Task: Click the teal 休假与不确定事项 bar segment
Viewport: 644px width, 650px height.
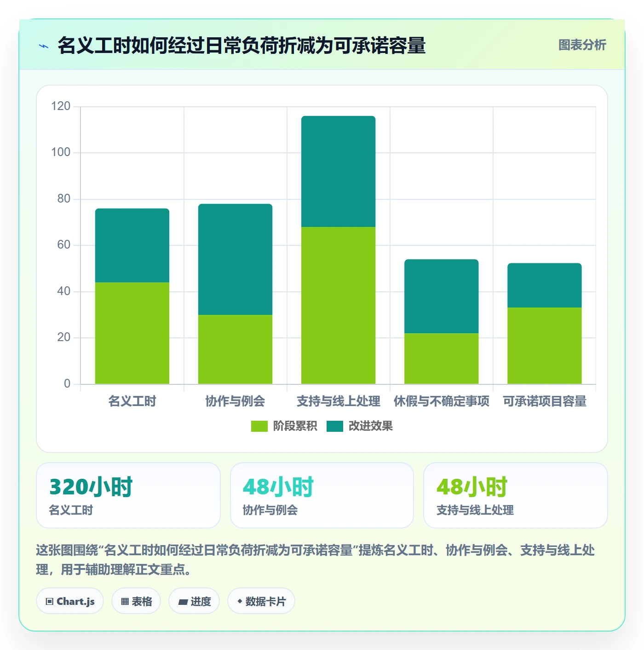Action: pos(441,296)
